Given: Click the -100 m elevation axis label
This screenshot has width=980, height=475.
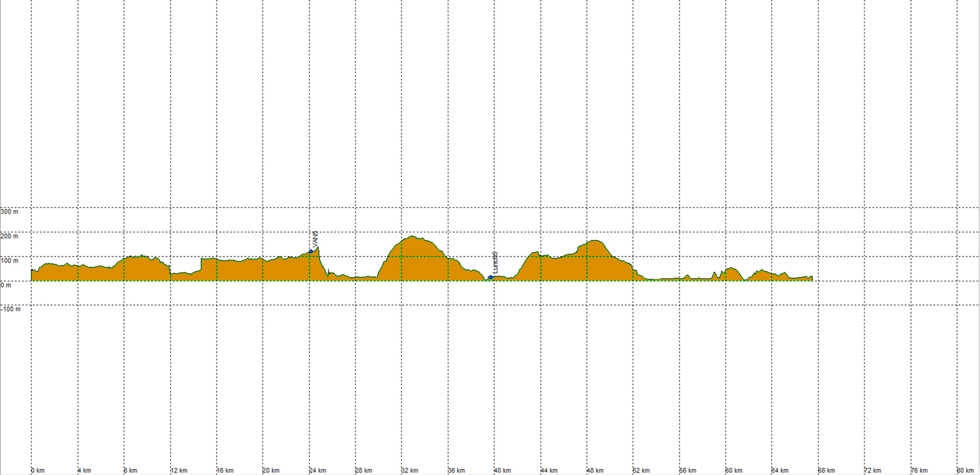Looking at the screenshot, I should point(11,309).
